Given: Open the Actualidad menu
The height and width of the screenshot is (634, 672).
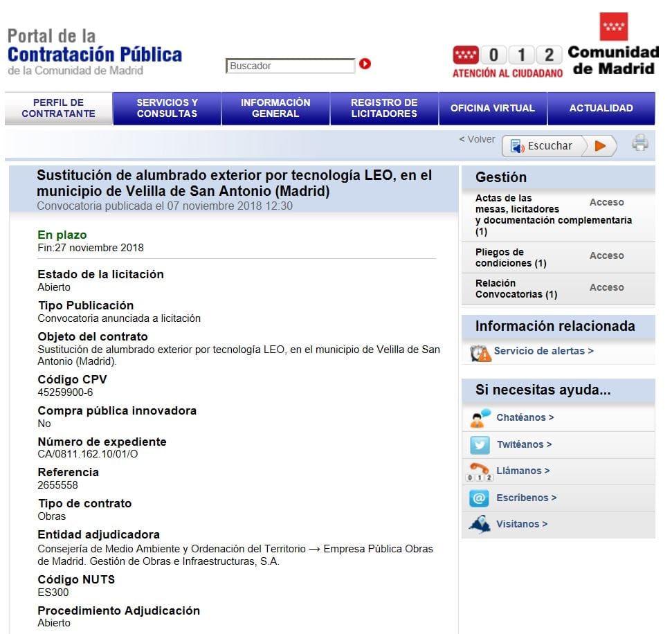Looking at the screenshot, I should 601,109.
